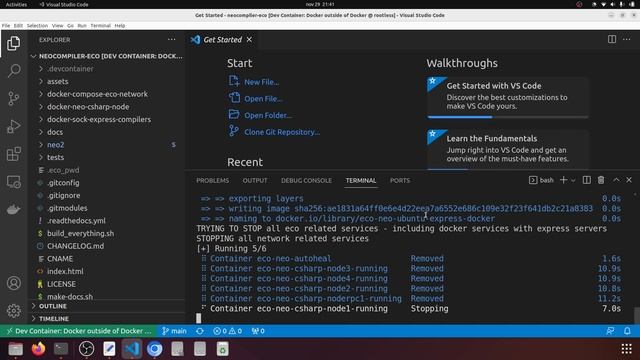Expand the .devcontainer folder
Image resolution: width=640 pixels, height=360 pixels.
107,69
